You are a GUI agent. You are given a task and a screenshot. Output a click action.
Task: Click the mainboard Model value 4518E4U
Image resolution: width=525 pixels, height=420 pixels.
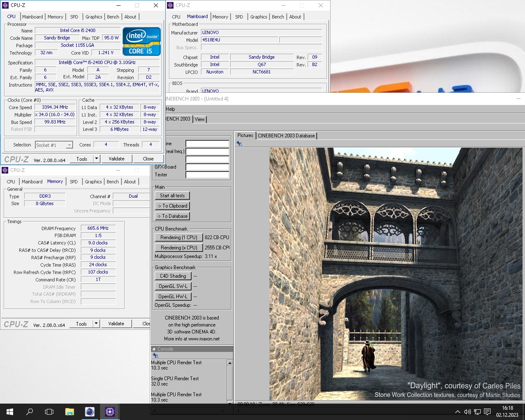tap(239, 40)
